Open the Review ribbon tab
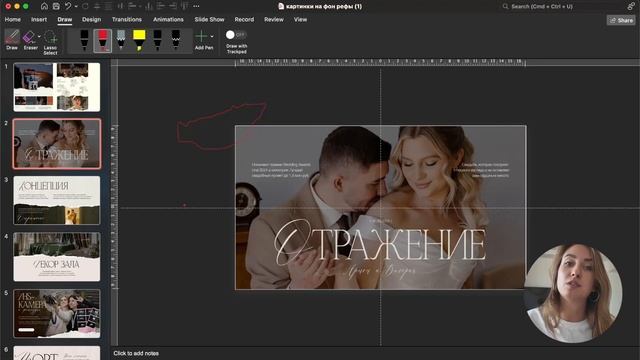Viewport: 640px width, 360px height. tap(274, 19)
